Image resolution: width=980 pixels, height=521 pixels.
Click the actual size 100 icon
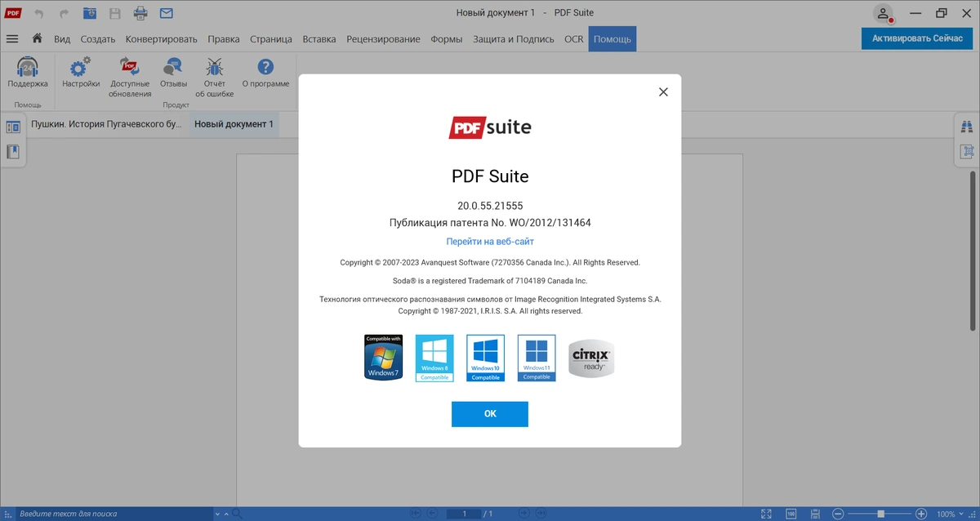(791, 514)
